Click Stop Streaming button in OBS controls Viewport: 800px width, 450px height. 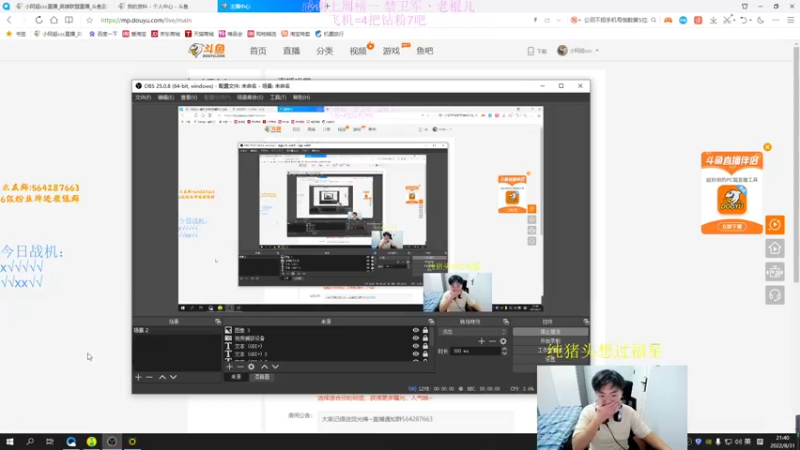[550, 332]
